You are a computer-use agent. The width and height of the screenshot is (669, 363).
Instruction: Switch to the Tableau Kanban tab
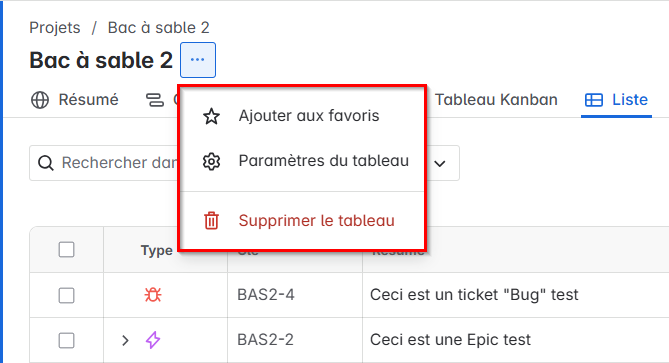point(496,99)
